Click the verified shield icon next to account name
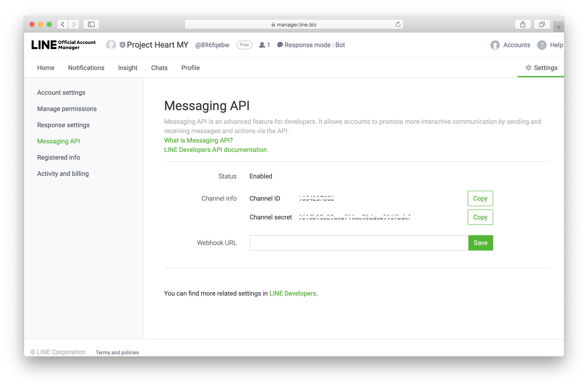 [x=123, y=45]
